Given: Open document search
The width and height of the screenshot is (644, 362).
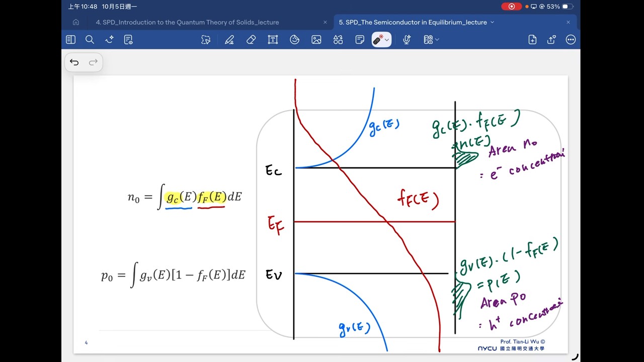Looking at the screenshot, I should [90, 40].
